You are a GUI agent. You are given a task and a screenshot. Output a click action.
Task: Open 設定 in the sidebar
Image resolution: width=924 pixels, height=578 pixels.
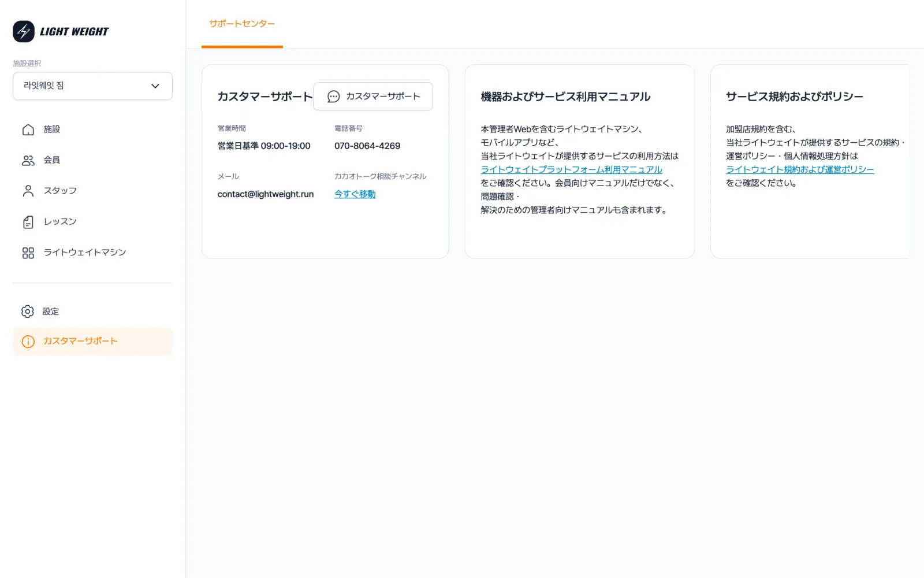pos(92,312)
